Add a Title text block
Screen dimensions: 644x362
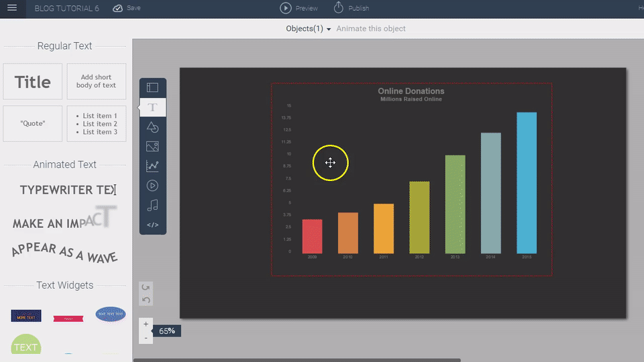click(32, 81)
